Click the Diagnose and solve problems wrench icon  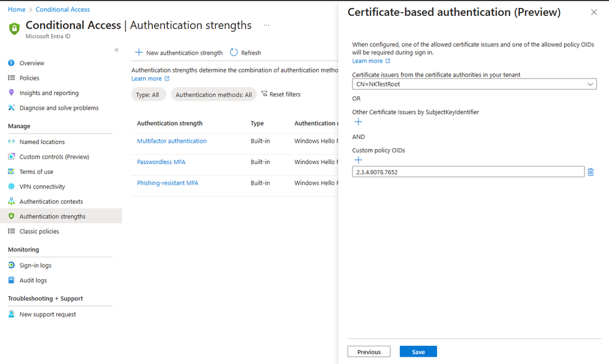11,107
